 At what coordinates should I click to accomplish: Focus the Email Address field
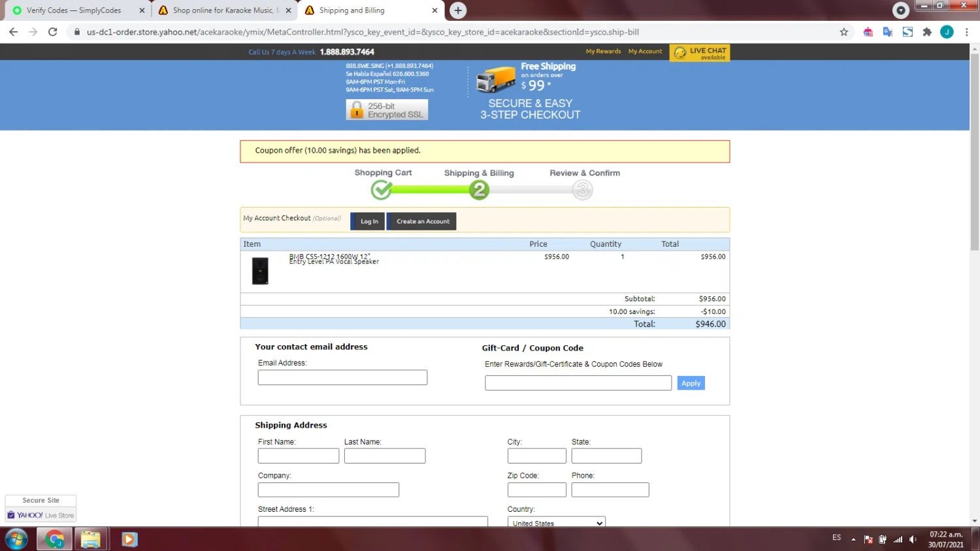(x=342, y=377)
